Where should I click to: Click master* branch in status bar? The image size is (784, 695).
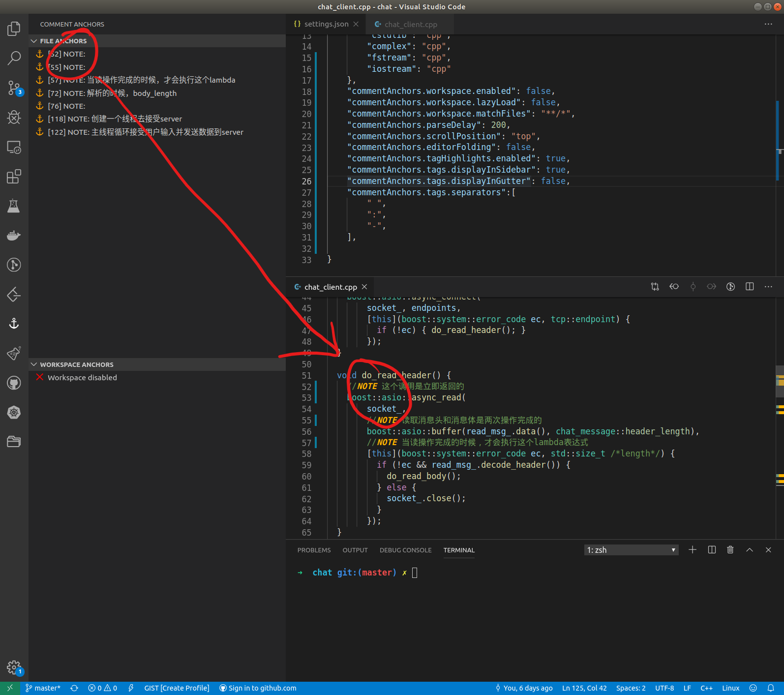pyautogui.click(x=43, y=688)
